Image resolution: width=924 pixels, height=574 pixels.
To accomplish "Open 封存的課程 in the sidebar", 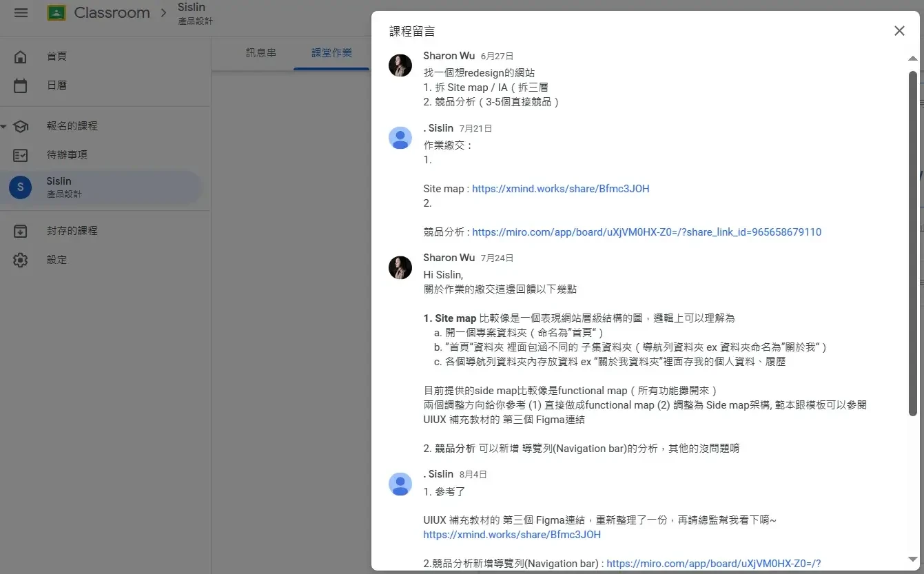I will click(x=72, y=231).
